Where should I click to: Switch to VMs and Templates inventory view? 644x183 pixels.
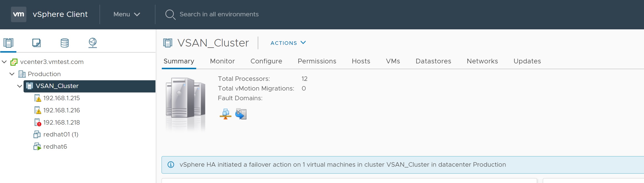click(37, 43)
